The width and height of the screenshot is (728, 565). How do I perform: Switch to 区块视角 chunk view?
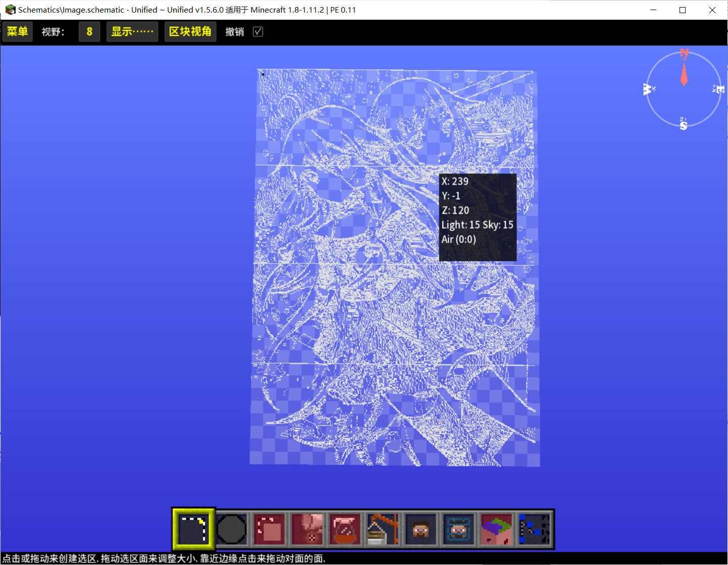tap(190, 32)
